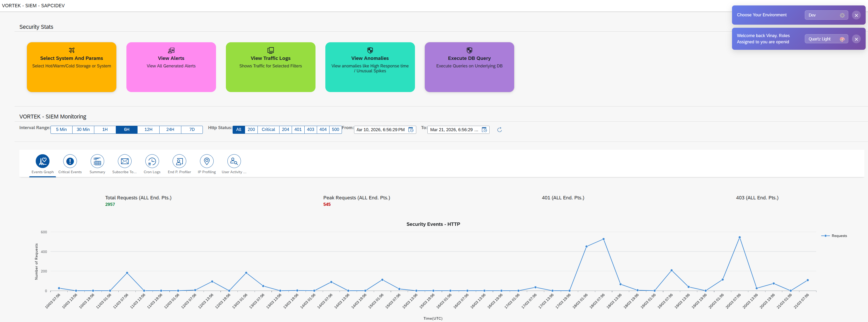Image resolution: width=868 pixels, height=322 pixels.
Task: Open the Summary table icon tab
Action: 97,162
